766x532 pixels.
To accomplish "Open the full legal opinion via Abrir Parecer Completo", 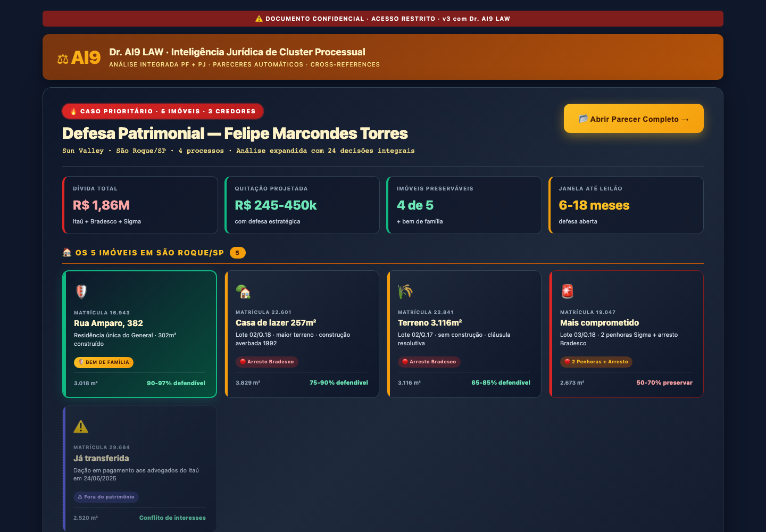I will (x=634, y=118).
